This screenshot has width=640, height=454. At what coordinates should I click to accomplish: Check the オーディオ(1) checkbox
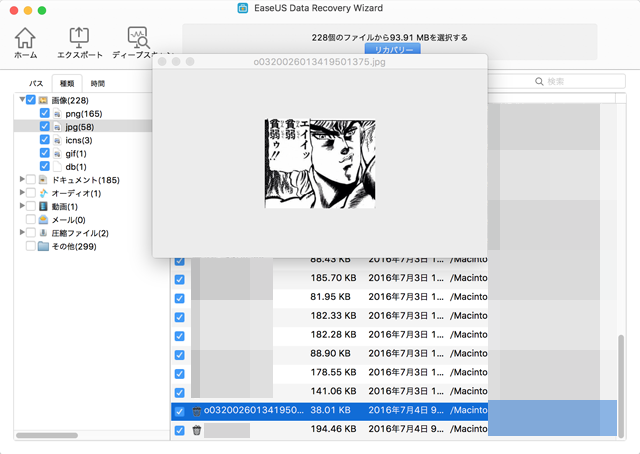coord(31,193)
